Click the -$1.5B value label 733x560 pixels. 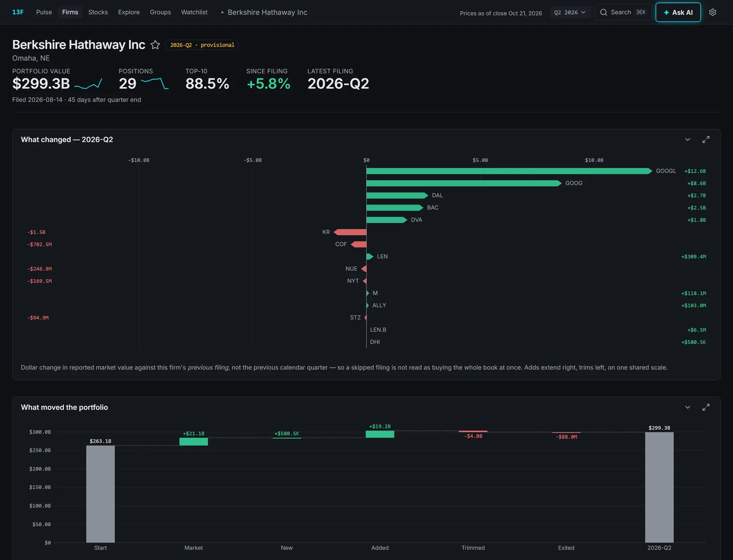coord(36,232)
